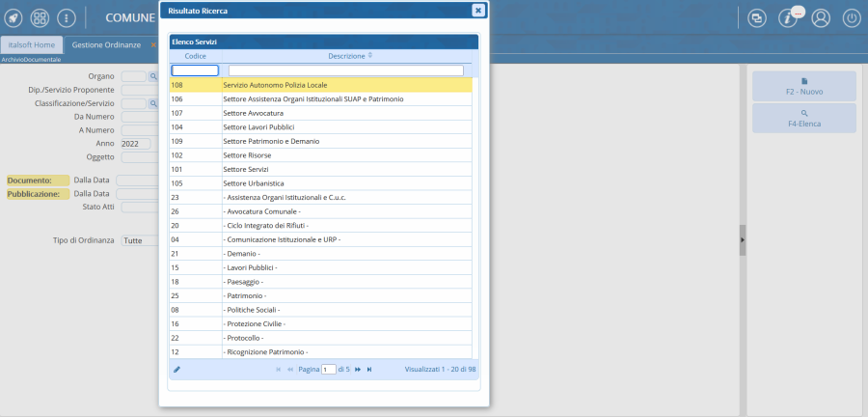The width and height of the screenshot is (868, 417).
Task: Click the Codice filter input field
Action: [195, 70]
